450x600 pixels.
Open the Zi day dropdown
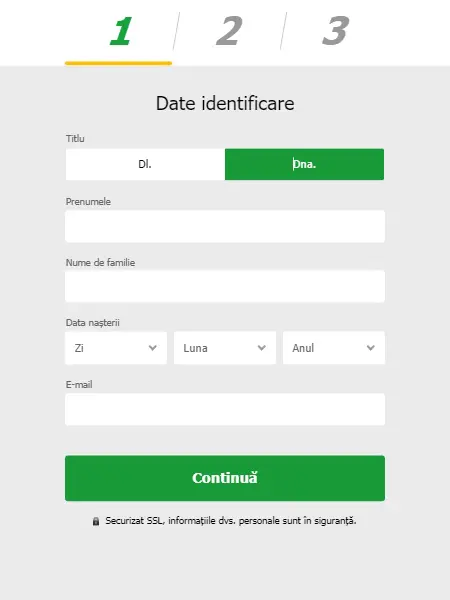pos(116,348)
